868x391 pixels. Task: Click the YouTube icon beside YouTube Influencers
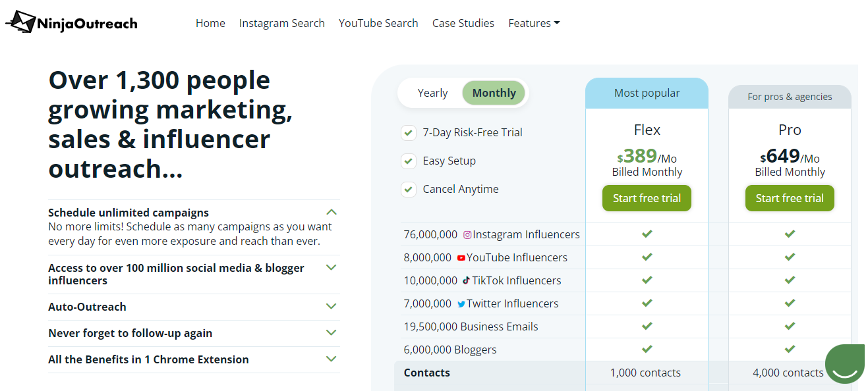(x=461, y=258)
